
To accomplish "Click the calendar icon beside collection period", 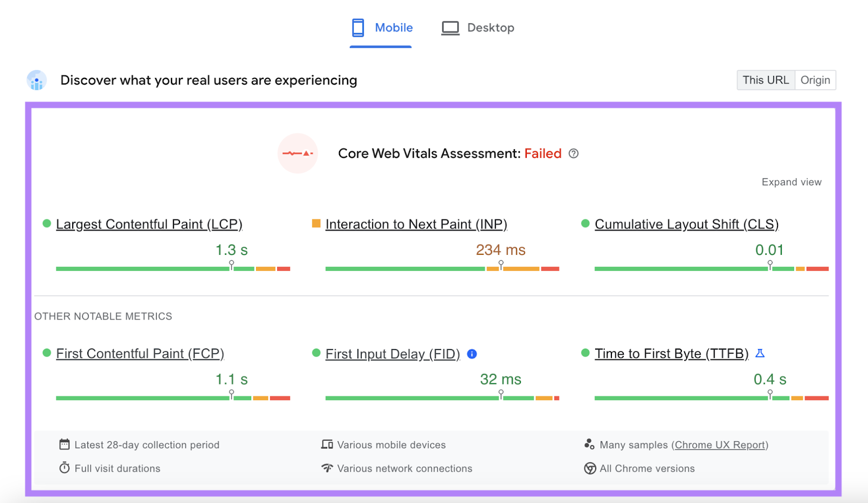I will [x=65, y=444].
